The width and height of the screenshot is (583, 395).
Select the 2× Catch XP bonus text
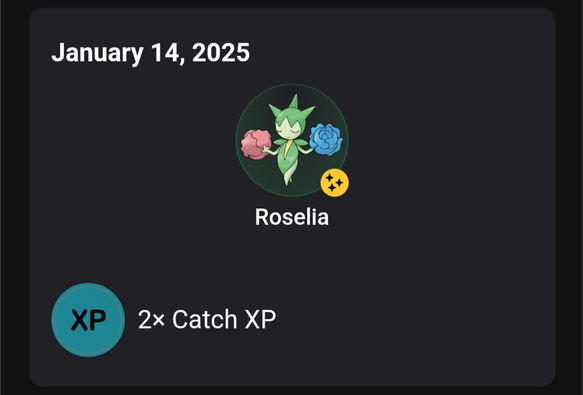click(207, 319)
